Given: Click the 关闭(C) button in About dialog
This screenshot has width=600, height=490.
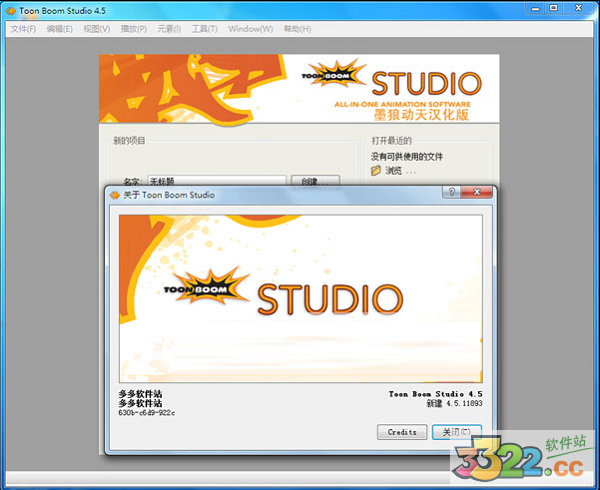Looking at the screenshot, I should [457, 432].
